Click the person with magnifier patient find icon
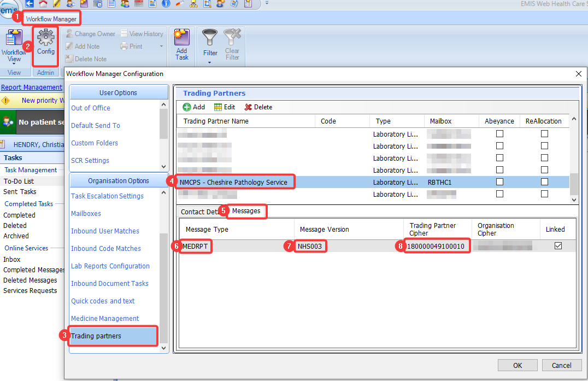588x381 pixels. tap(70, 4)
